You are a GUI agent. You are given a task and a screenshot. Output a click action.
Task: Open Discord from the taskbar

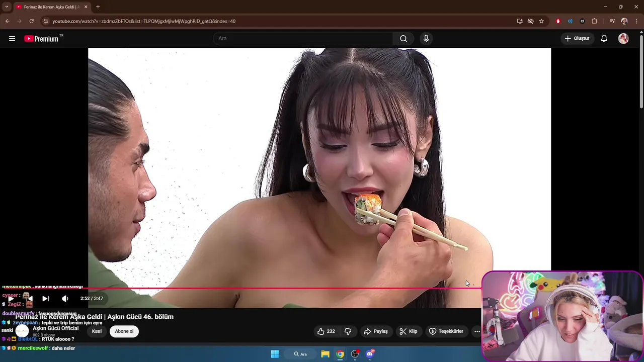pos(370,354)
